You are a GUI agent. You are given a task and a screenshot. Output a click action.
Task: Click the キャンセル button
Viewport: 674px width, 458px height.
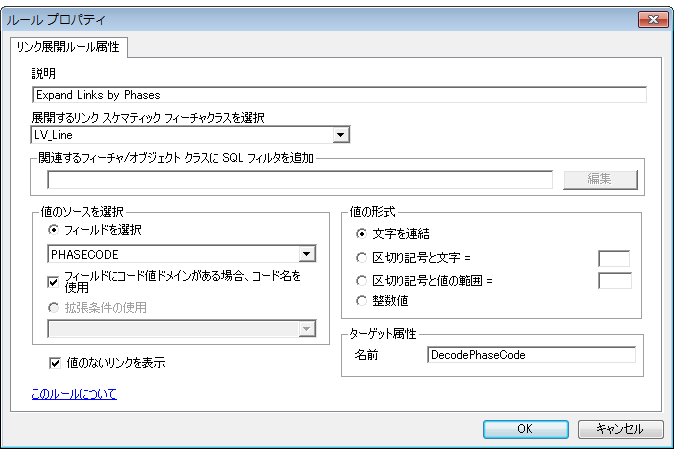pos(620,429)
